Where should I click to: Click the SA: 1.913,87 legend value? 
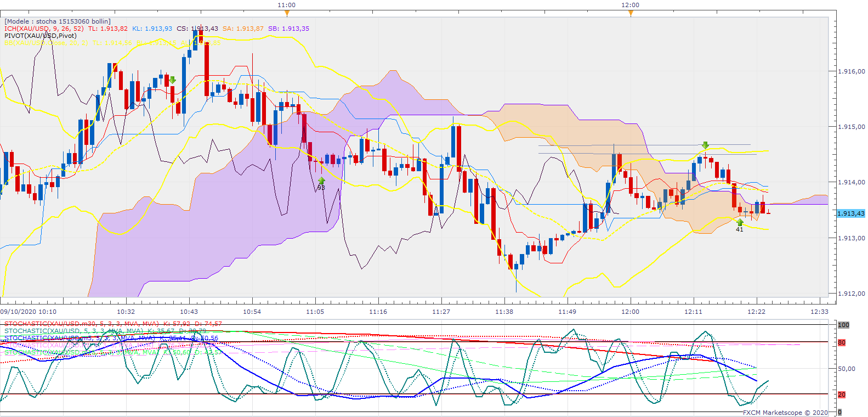(243, 29)
